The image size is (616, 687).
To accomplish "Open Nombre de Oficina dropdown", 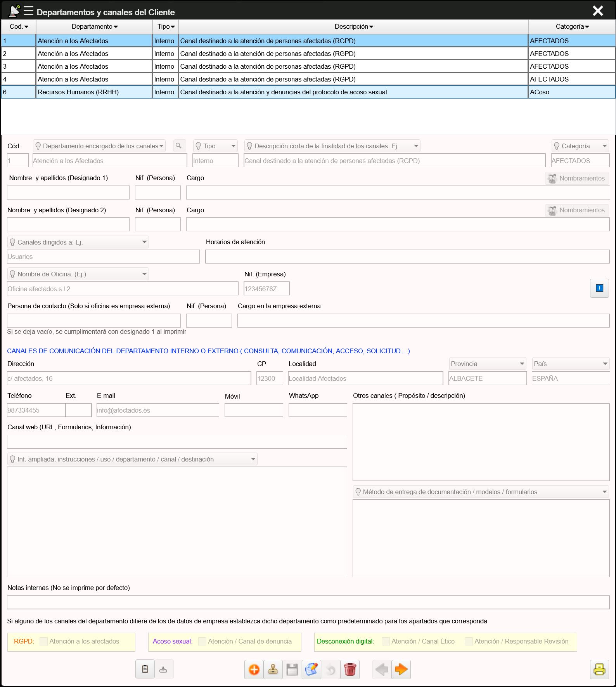I will click(78, 274).
